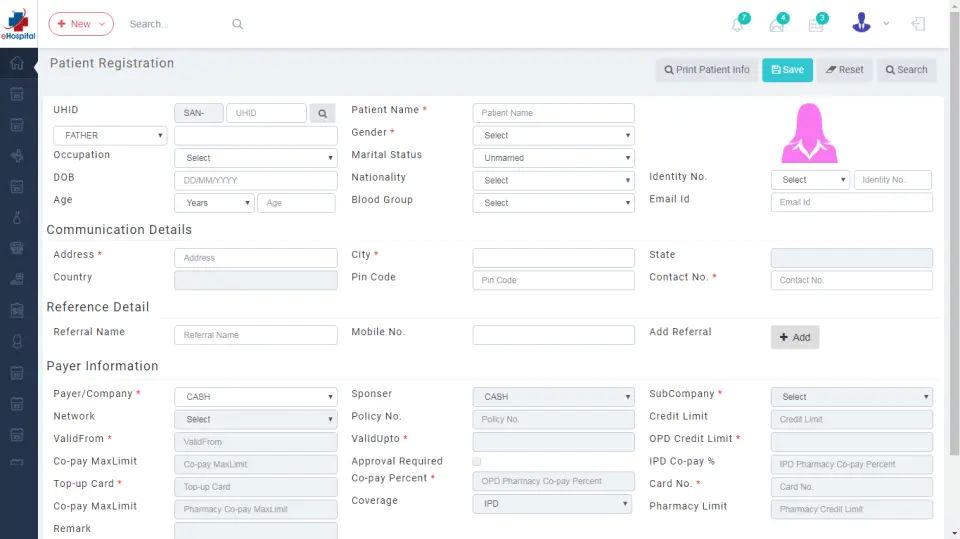
Task: Open the FATHER relation dropdown
Action: [x=110, y=135]
